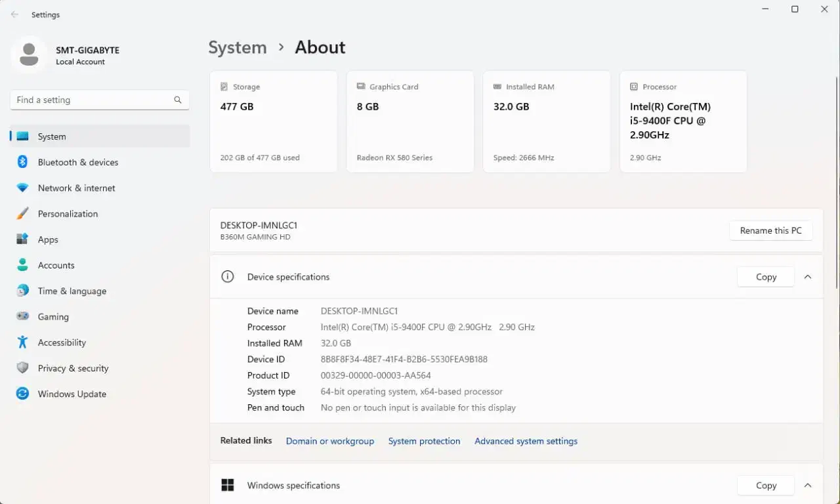Copy the Device specifications
This screenshot has width=840, height=504.
point(765,277)
